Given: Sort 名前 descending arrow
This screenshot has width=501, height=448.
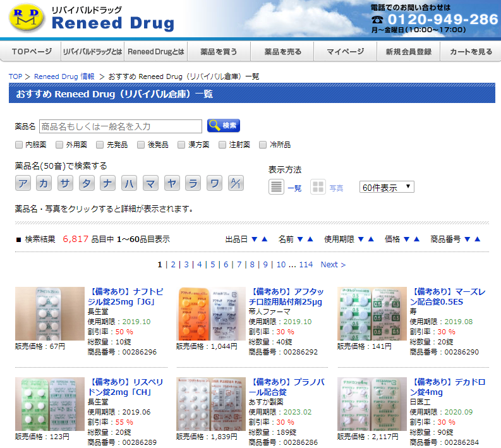Looking at the screenshot, I should [x=300, y=239].
